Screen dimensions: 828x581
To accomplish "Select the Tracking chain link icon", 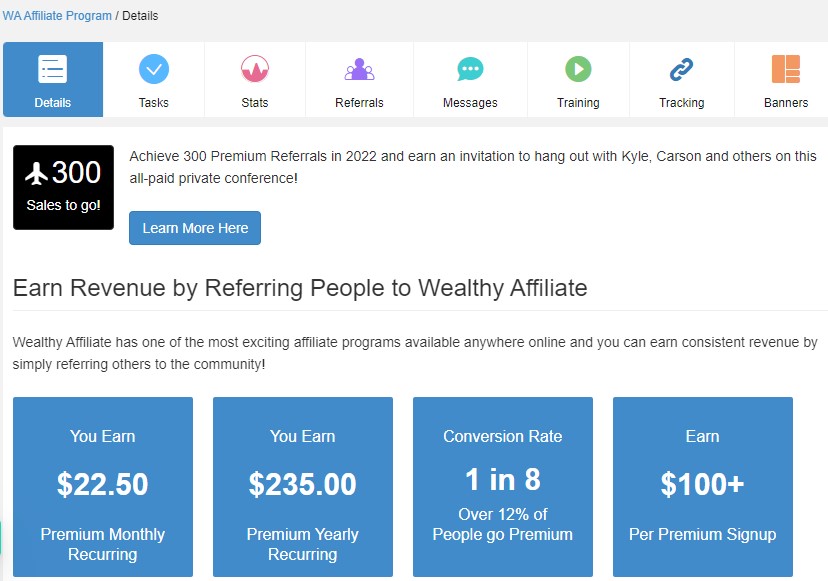I will [x=681, y=69].
